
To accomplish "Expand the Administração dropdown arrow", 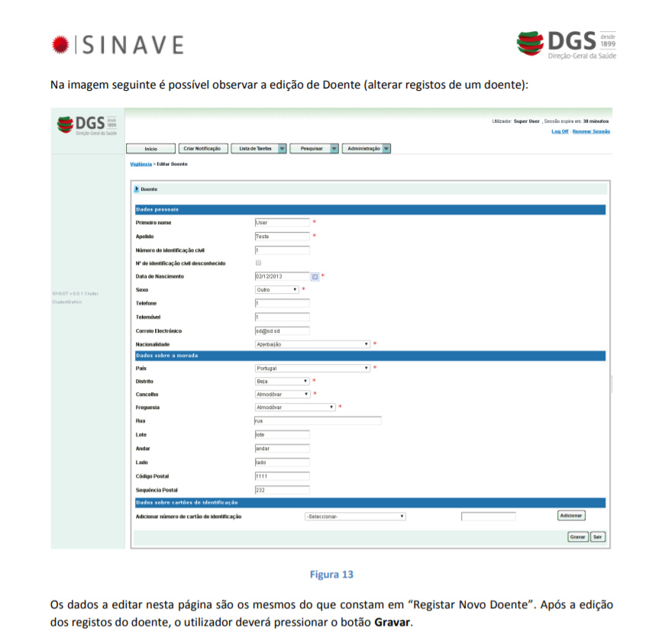I will coord(387,148).
